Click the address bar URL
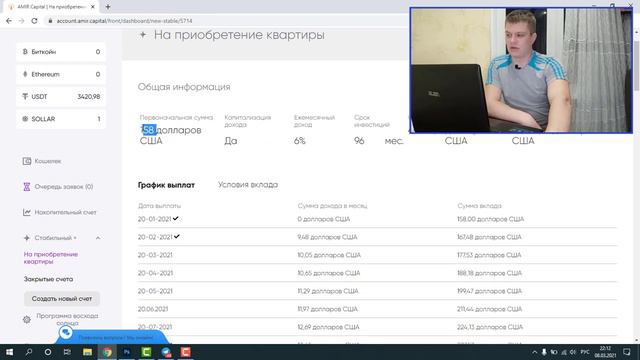 [124, 20]
